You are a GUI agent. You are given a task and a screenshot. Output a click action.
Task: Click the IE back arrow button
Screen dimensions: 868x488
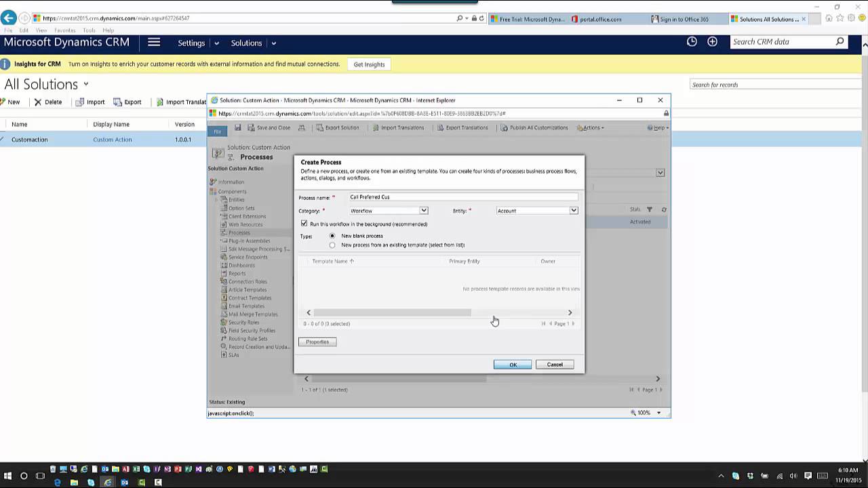(9, 18)
